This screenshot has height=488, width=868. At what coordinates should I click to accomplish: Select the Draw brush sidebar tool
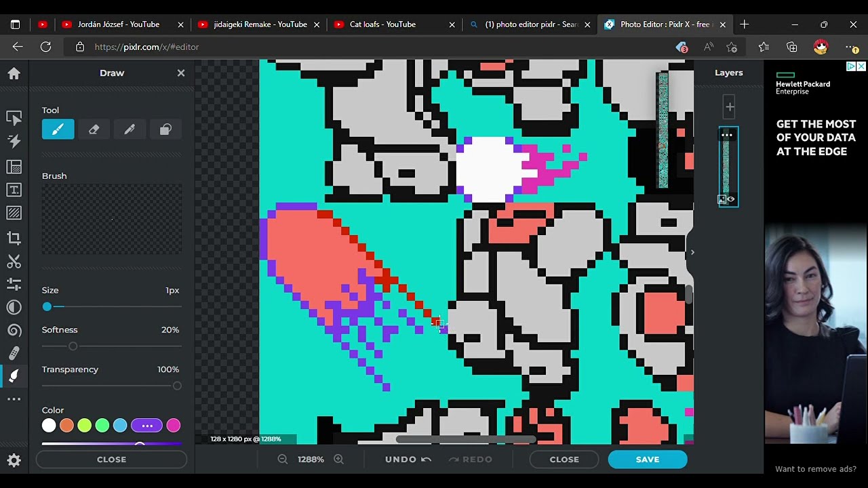click(x=14, y=376)
